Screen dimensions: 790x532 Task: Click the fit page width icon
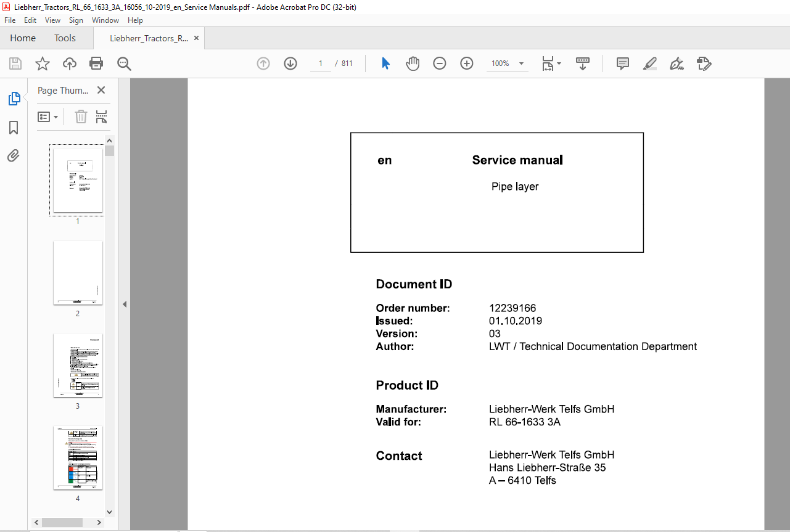click(x=548, y=63)
